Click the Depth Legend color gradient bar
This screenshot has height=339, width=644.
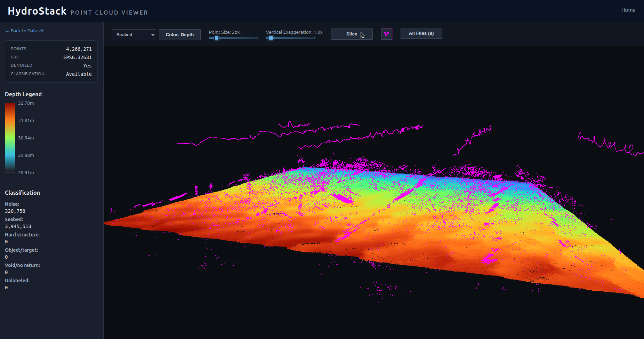click(x=10, y=137)
